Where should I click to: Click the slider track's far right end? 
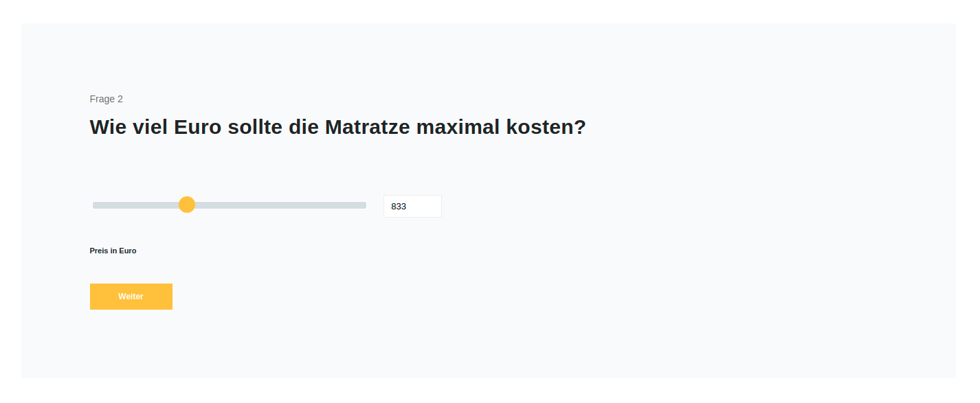364,205
